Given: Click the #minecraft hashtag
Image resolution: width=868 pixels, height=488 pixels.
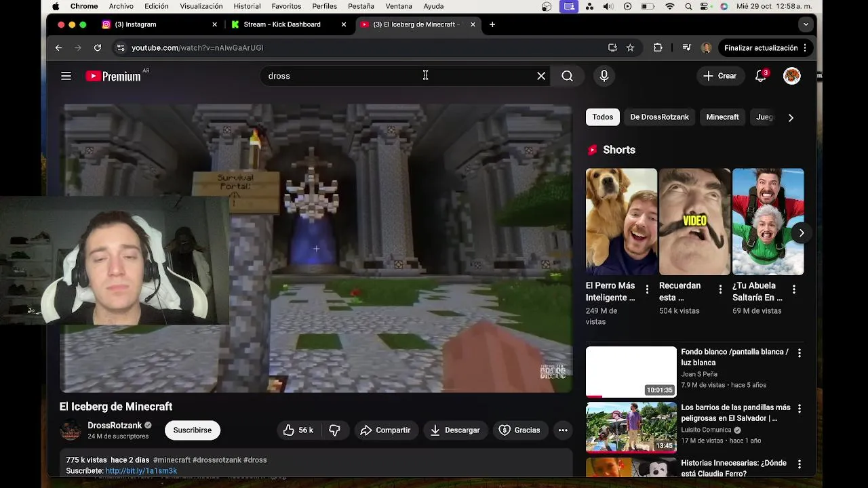Looking at the screenshot, I should pyautogui.click(x=172, y=460).
